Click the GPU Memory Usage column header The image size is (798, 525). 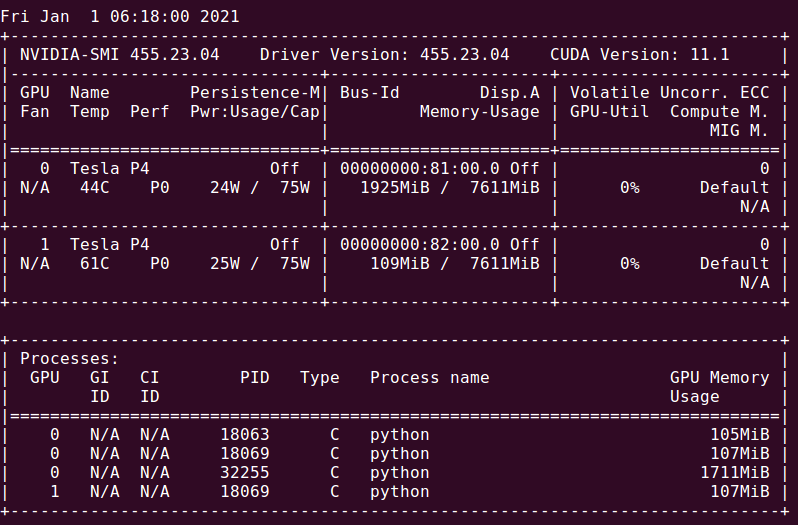(719, 387)
